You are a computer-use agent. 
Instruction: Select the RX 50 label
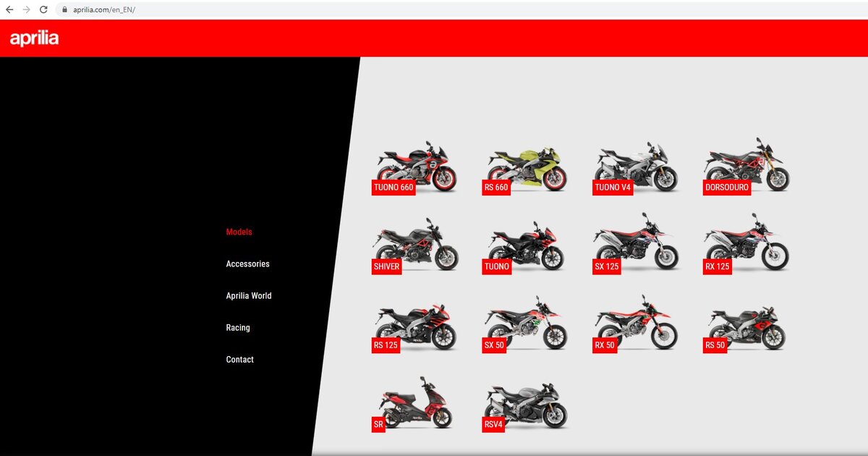pyautogui.click(x=605, y=345)
